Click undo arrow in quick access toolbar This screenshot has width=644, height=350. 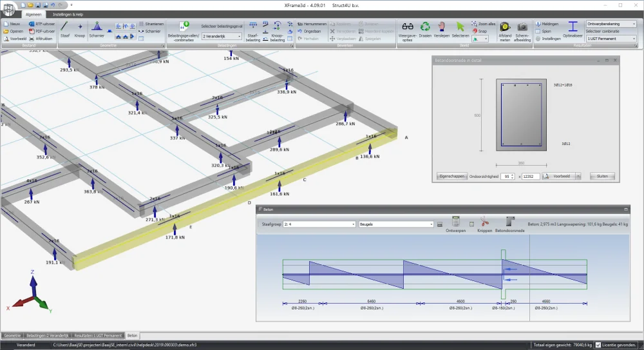point(53,5)
